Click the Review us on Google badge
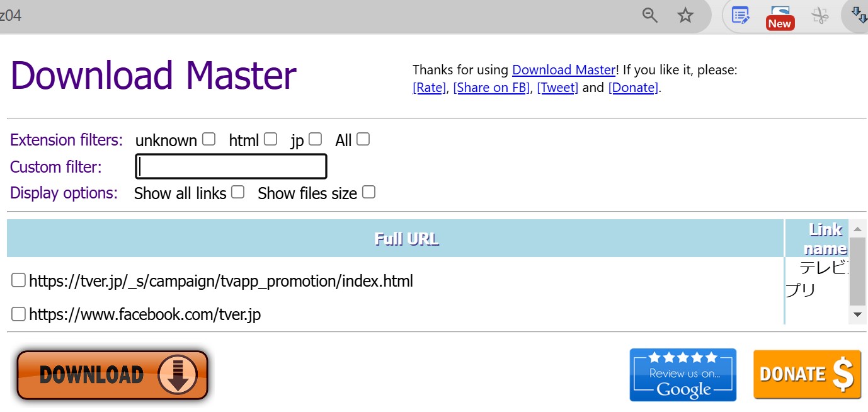 [683, 375]
